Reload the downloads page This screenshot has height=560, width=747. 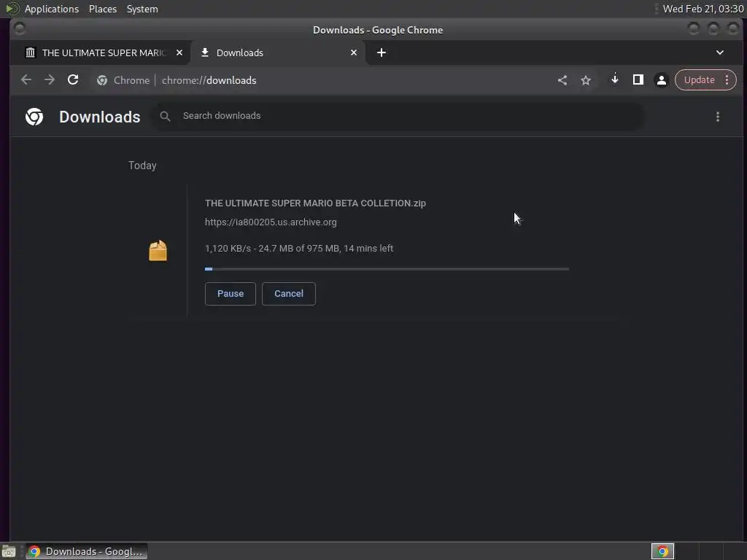73,80
